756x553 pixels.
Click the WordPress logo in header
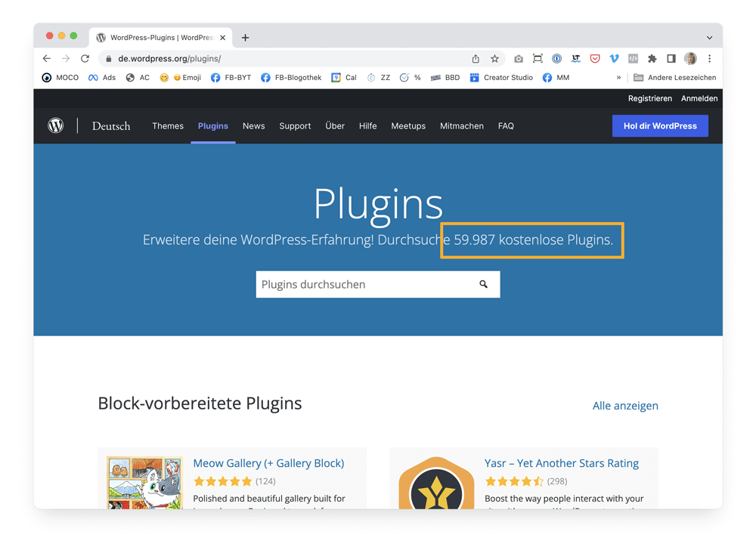coord(56,125)
